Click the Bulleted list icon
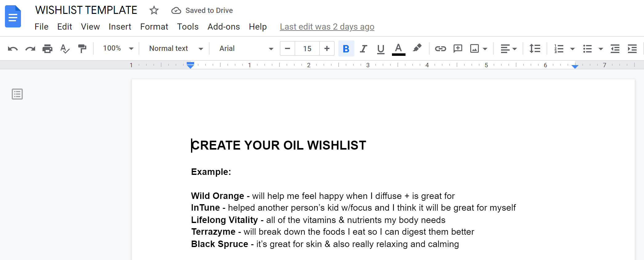The height and width of the screenshot is (260, 644). (587, 49)
